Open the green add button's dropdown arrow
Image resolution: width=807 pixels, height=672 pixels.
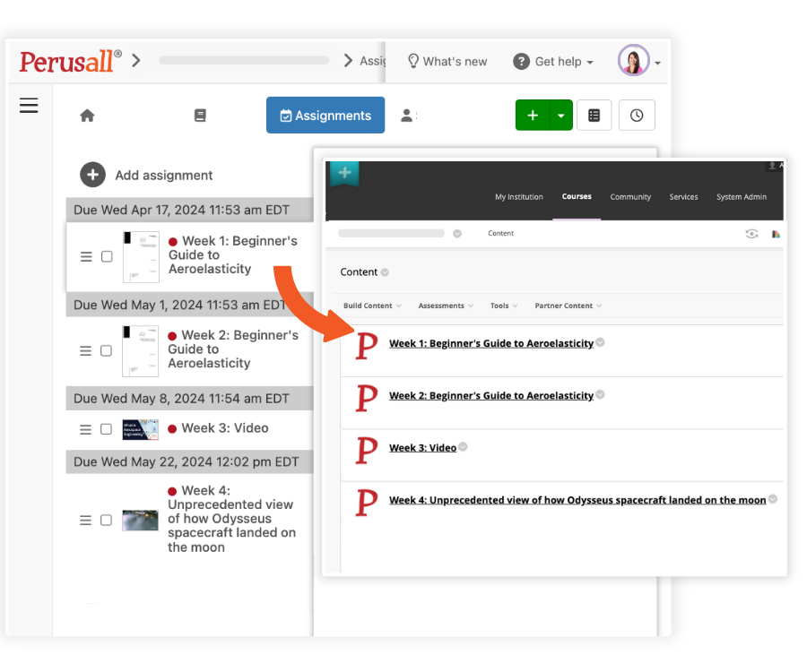tap(560, 115)
